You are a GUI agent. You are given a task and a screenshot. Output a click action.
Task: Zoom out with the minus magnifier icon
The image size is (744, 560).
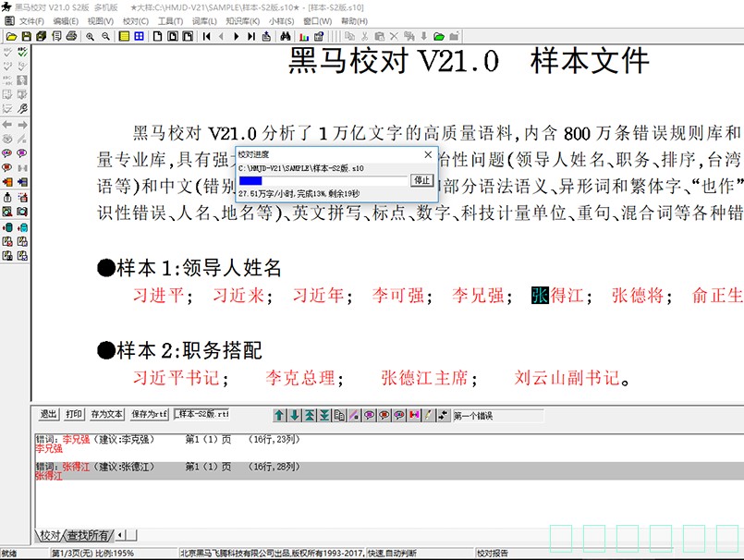click(x=105, y=37)
